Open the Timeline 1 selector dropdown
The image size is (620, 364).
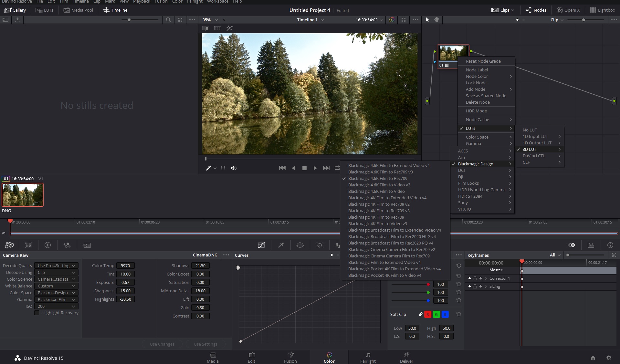(310, 20)
